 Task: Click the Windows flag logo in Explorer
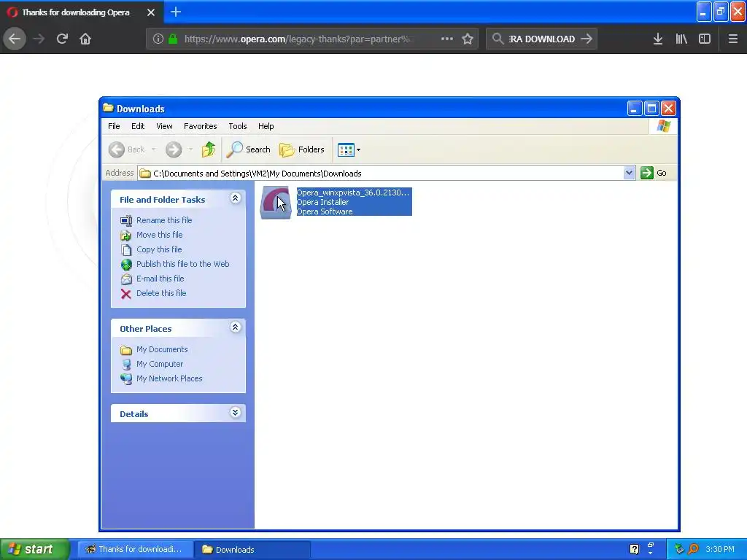[663, 126]
